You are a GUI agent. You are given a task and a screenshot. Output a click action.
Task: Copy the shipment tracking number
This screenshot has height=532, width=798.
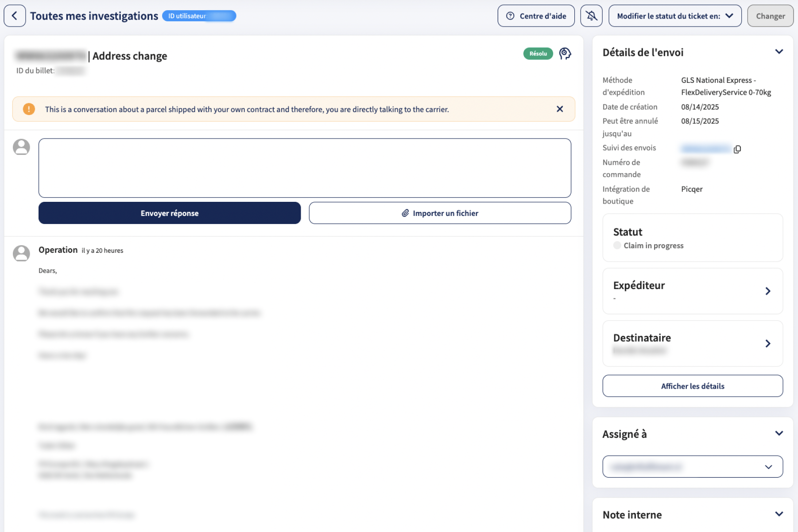click(x=737, y=149)
